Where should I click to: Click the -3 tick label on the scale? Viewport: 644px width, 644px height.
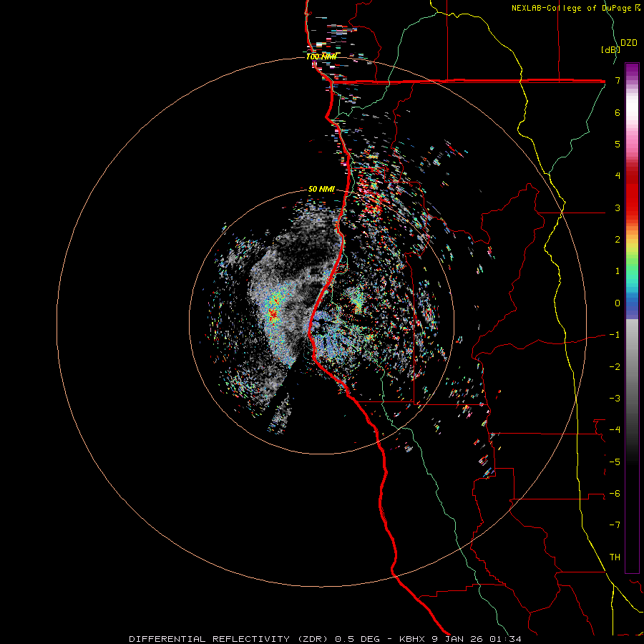(x=615, y=398)
